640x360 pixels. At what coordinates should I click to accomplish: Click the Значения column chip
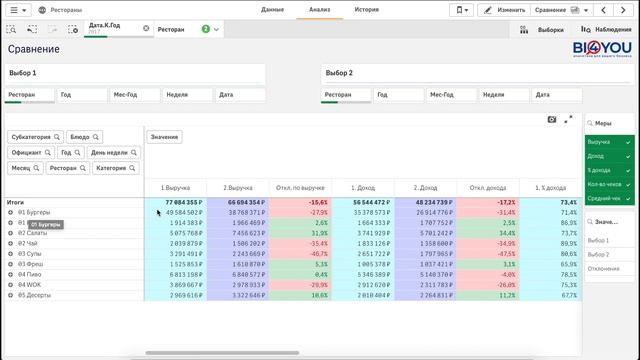(164, 137)
